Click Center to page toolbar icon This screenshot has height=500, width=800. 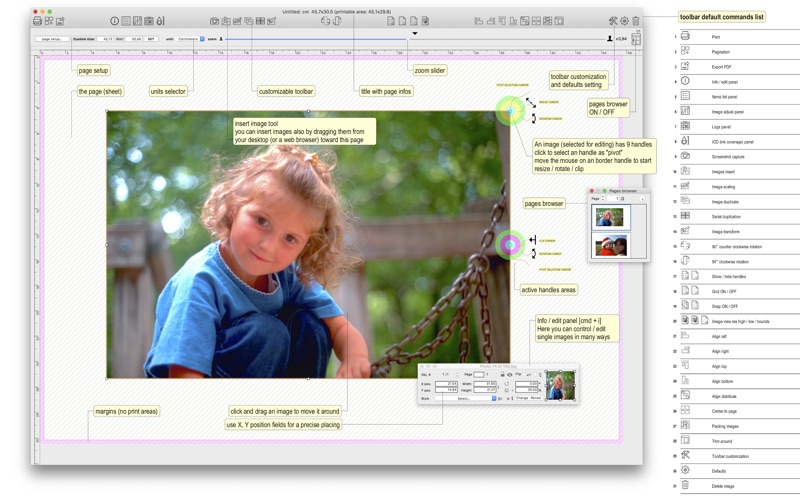(x=536, y=21)
